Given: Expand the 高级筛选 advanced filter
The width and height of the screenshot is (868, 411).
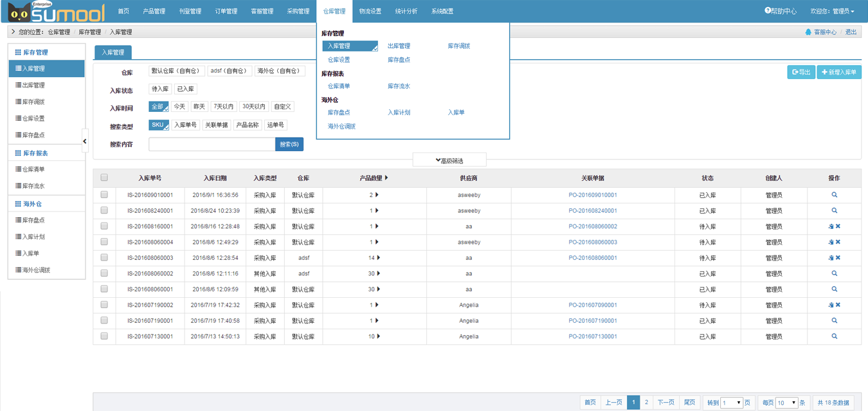Looking at the screenshot, I should pyautogui.click(x=449, y=160).
